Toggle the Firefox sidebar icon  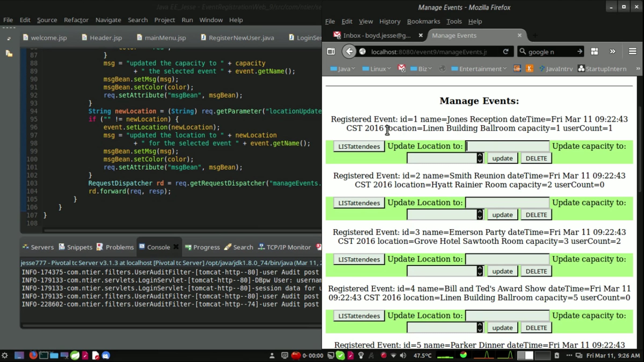(331, 51)
